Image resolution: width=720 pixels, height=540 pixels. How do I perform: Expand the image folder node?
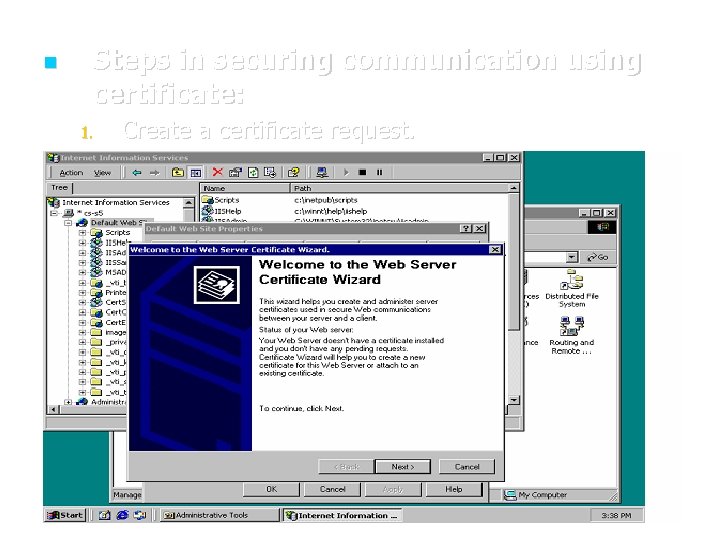(82, 332)
